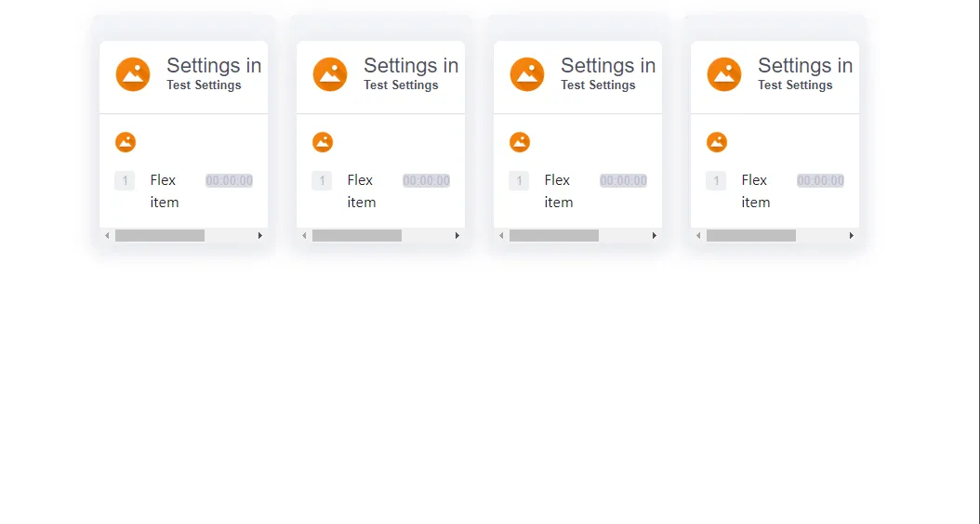This screenshot has width=980, height=524.
Task: Click "Test Settings" subtitle in the second card
Action: tap(401, 85)
